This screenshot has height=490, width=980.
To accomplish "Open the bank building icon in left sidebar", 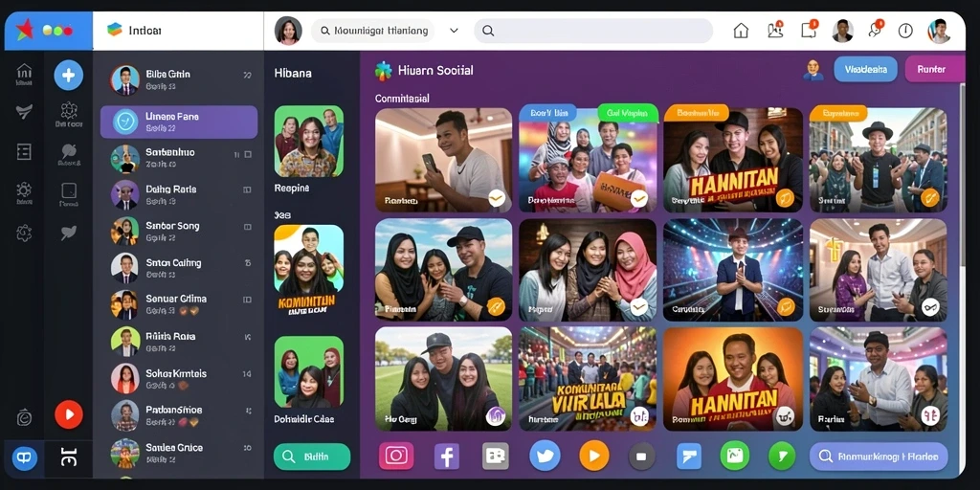I will pos(24,71).
